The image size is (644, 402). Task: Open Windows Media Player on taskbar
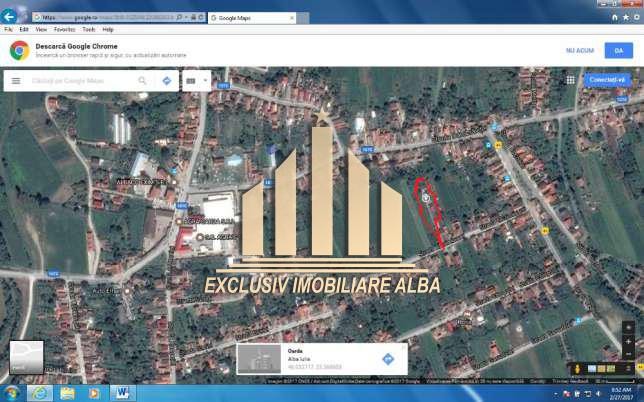pos(94,393)
